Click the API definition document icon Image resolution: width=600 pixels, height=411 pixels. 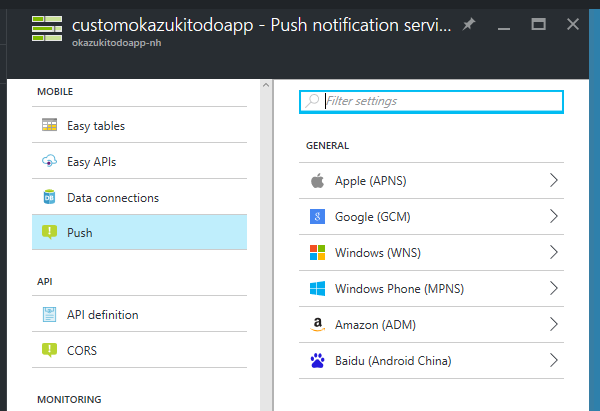coord(49,315)
